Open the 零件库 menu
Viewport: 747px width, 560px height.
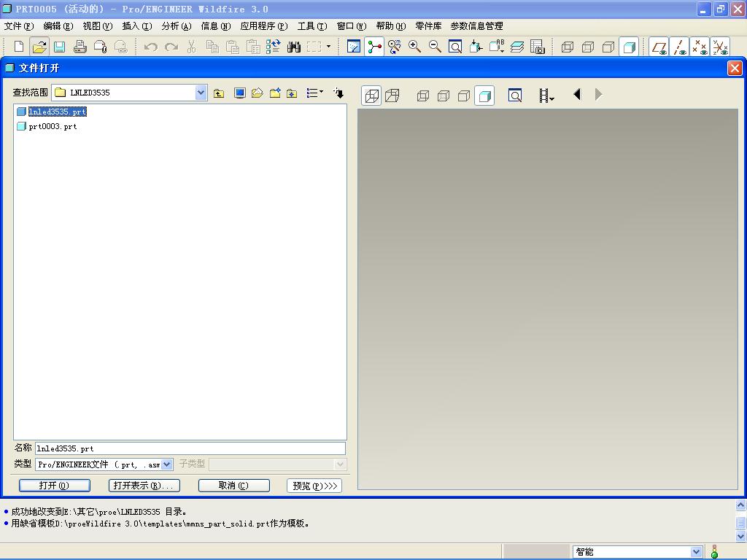click(428, 26)
